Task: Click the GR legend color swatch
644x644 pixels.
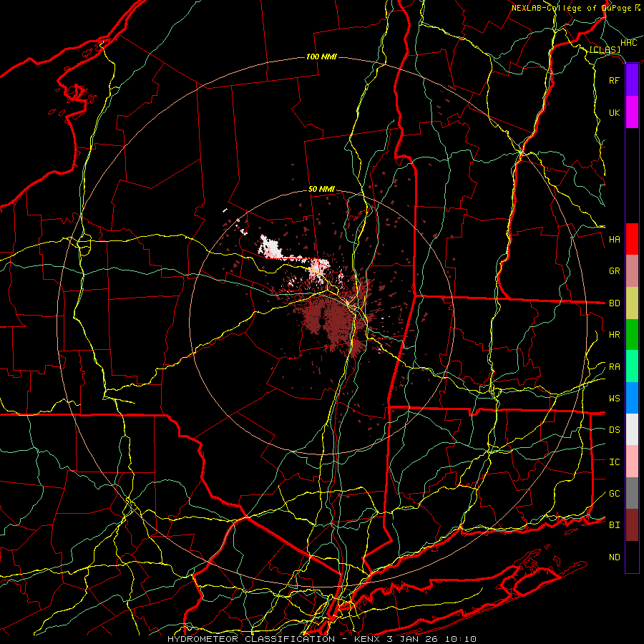Action: click(x=632, y=271)
